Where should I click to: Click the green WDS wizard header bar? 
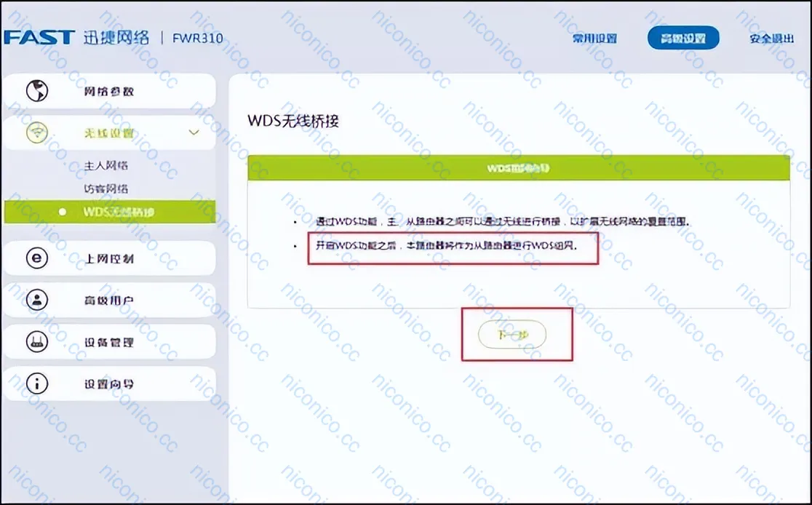[x=519, y=168]
